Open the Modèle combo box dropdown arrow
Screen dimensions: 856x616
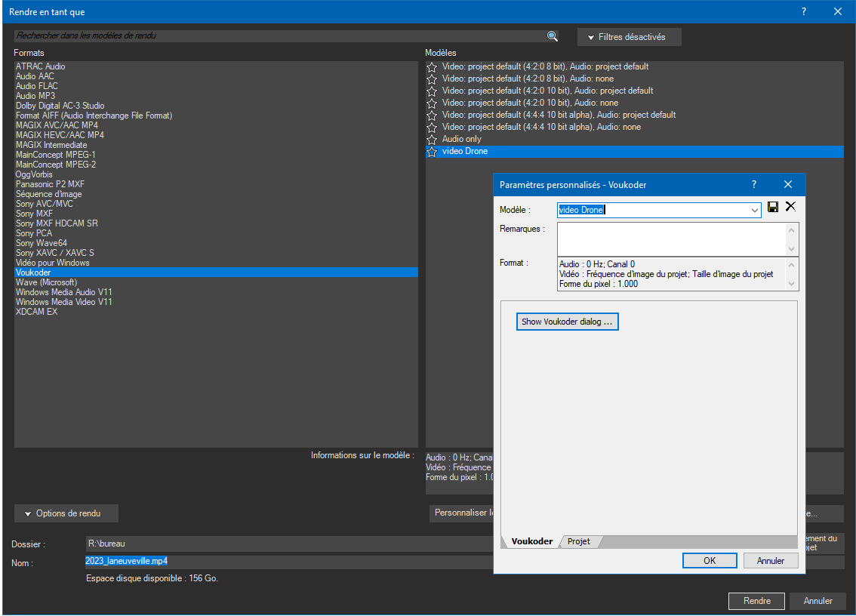754,211
